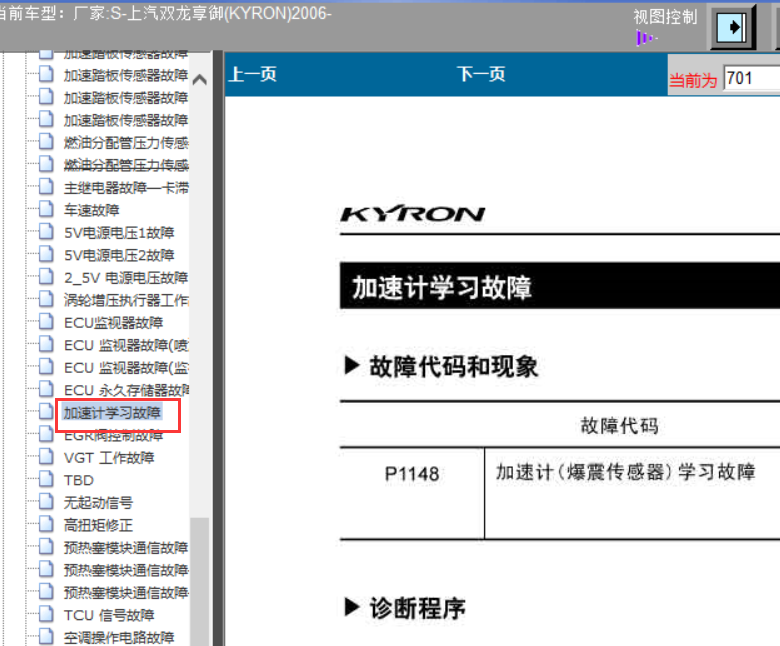
Task: Click document icon beside TCU 信号故障
Action: [x=46, y=614]
